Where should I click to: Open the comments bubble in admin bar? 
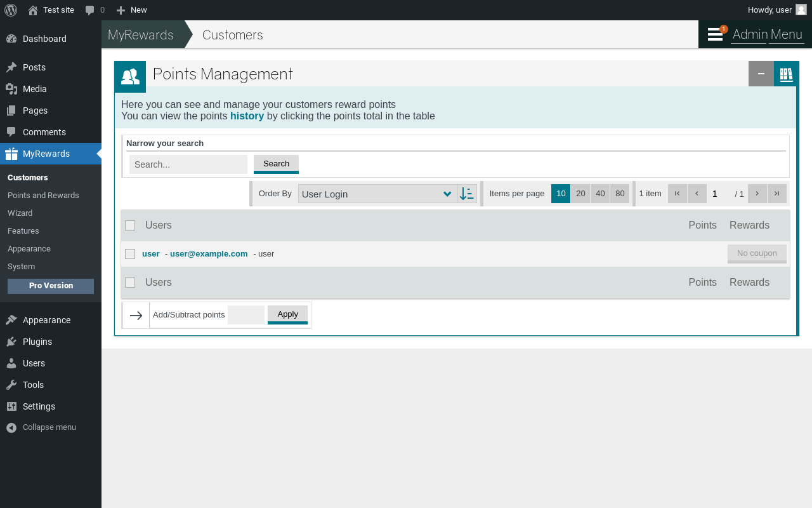pyautogui.click(x=95, y=10)
